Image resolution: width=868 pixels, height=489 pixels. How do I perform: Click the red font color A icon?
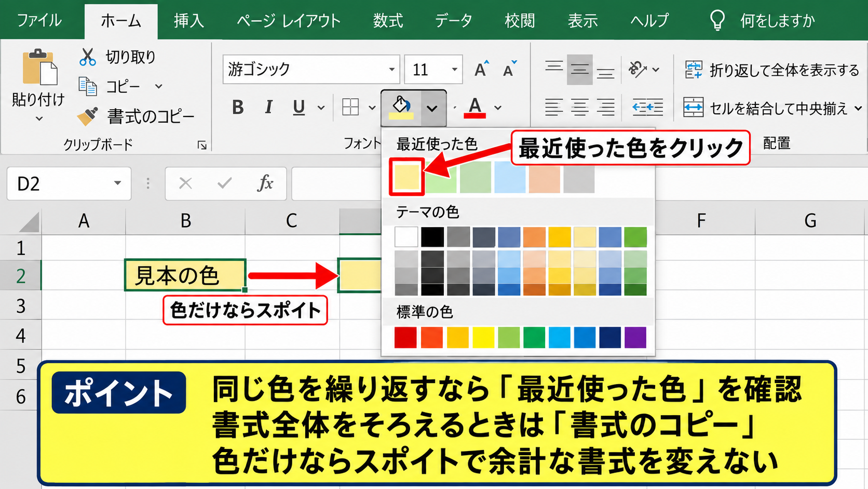click(474, 108)
